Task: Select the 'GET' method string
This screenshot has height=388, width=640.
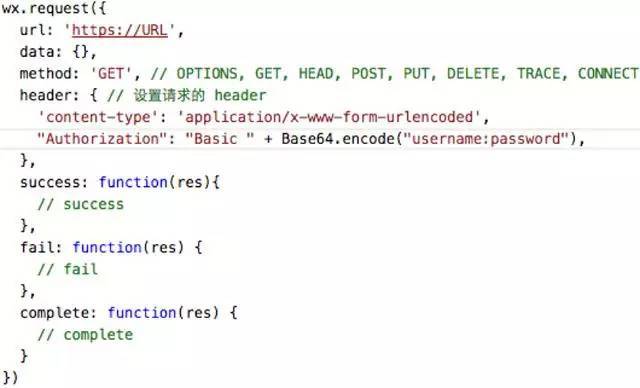Action: (x=111, y=74)
